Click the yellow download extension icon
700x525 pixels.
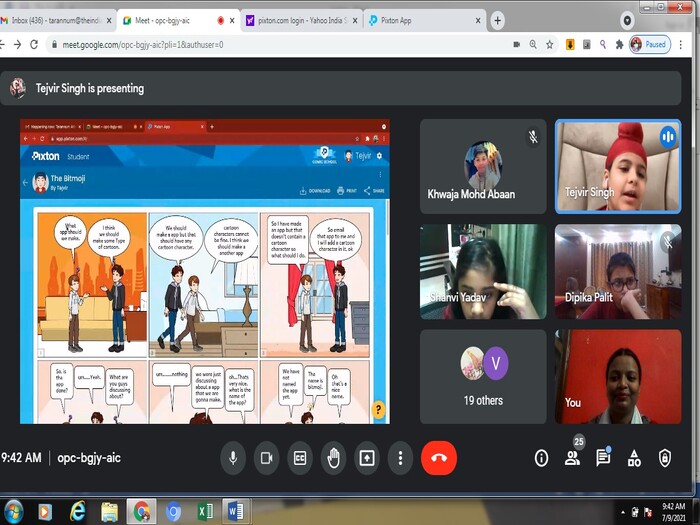[570, 45]
